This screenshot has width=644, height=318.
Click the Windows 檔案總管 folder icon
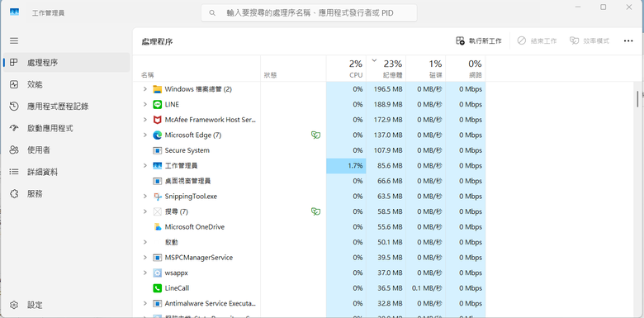click(158, 89)
